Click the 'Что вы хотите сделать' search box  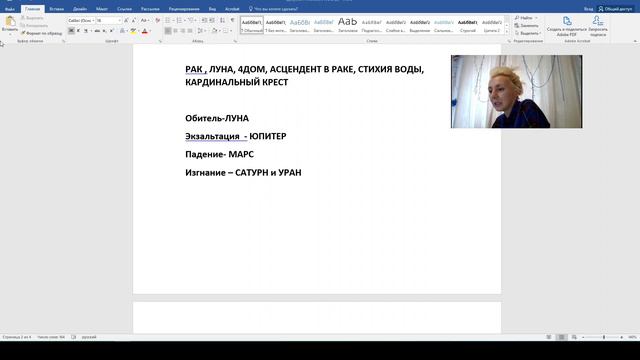pyautogui.click(x=273, y=9)
